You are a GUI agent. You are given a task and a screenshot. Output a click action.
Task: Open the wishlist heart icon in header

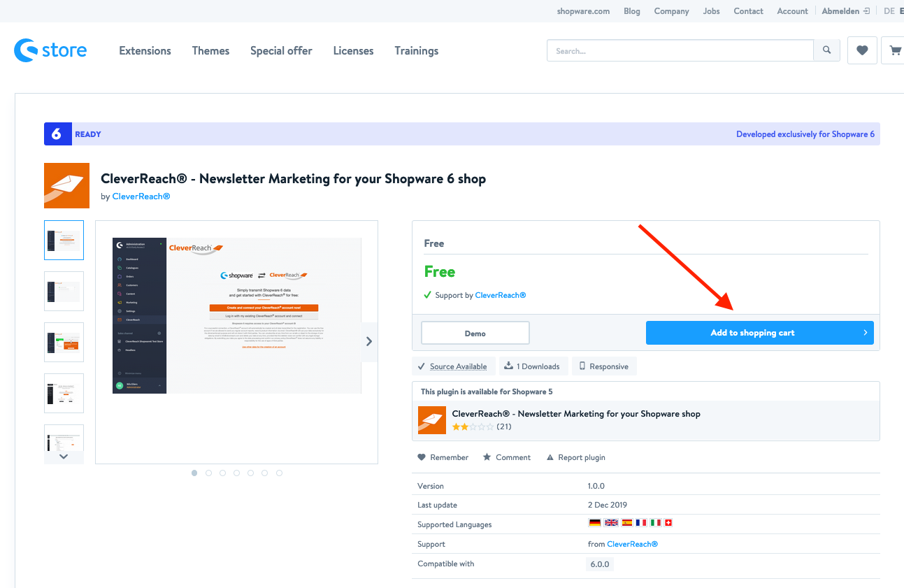pyautogui.click(x=862, y=50)
